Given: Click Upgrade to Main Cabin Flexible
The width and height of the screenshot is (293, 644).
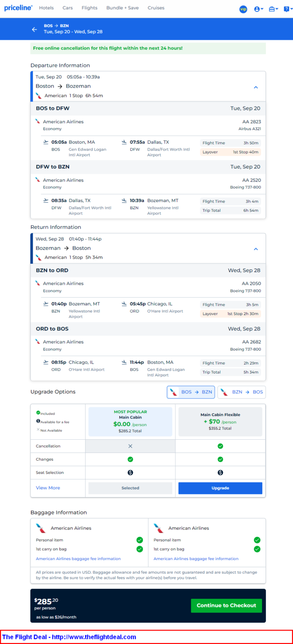Looking at the screenshot, I should tap(220, 488).
